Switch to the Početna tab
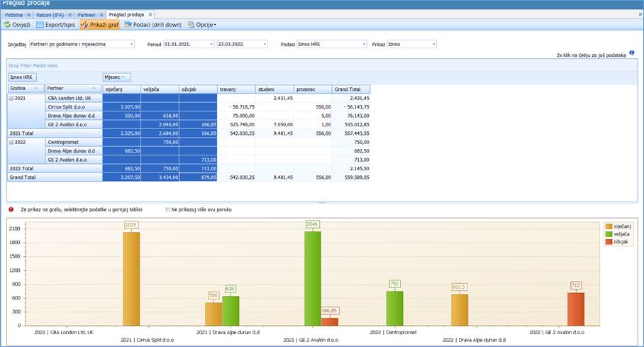Viewport: 644px width, 347px height. point(14,15)
